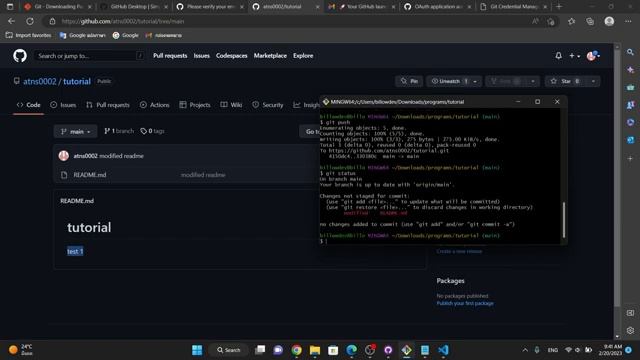Switch to 'Git Credential Manager' browser tab
The height and width of the screenshot is (360, 640).
tap(513, 7)
